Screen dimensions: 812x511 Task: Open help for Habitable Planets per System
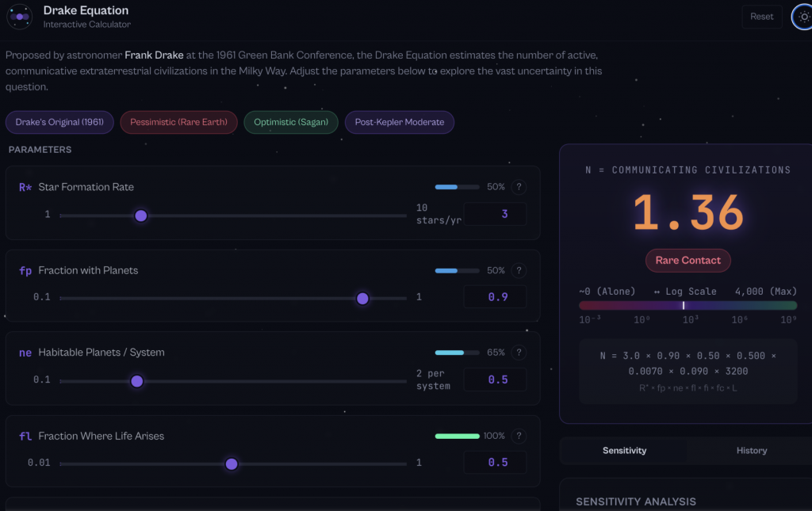click(519, 353)
